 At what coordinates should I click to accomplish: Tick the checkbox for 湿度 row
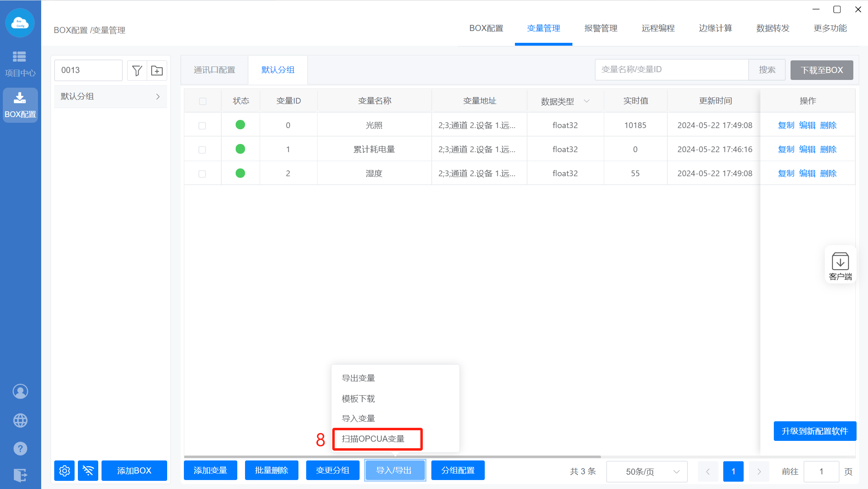tap(202, 174)
